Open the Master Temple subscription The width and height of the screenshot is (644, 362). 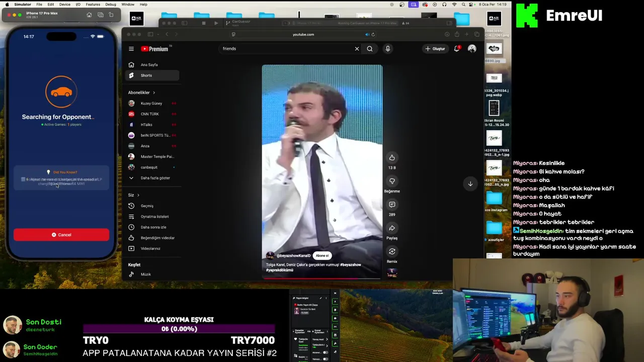point(152,156)
